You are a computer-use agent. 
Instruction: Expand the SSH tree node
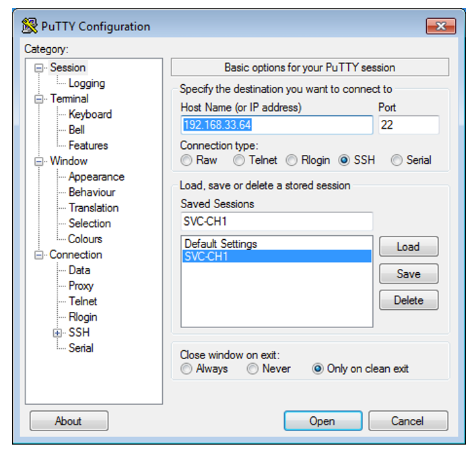click(57, 333)
